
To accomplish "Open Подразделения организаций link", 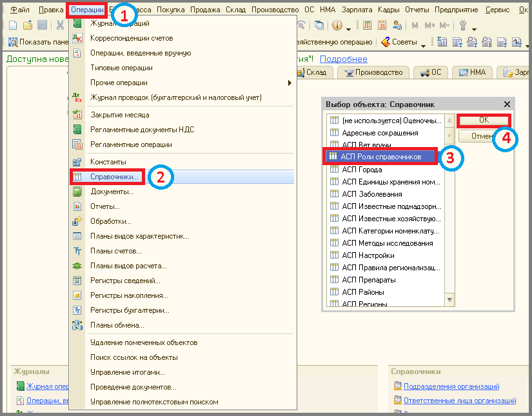I will [x=451, y=386].
